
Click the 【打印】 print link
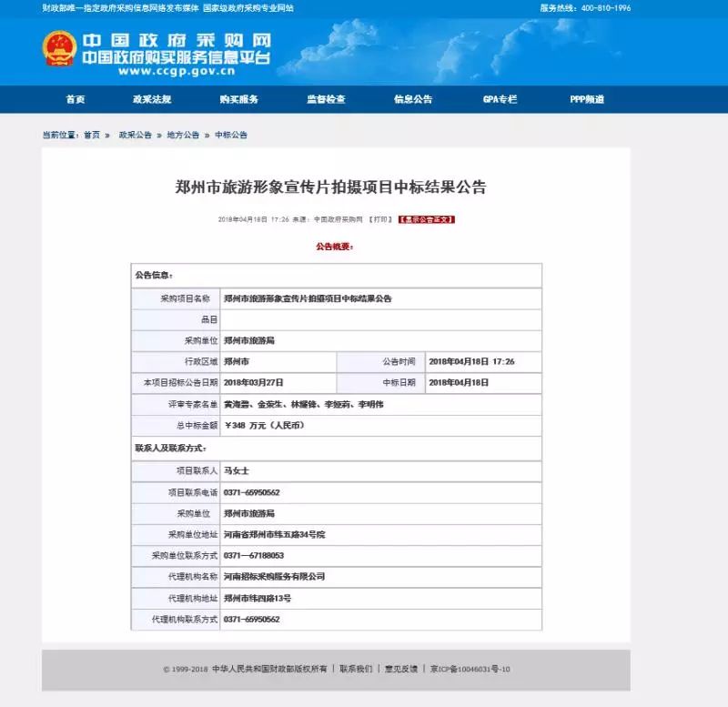pyautogui.click(x=380, y=219)
